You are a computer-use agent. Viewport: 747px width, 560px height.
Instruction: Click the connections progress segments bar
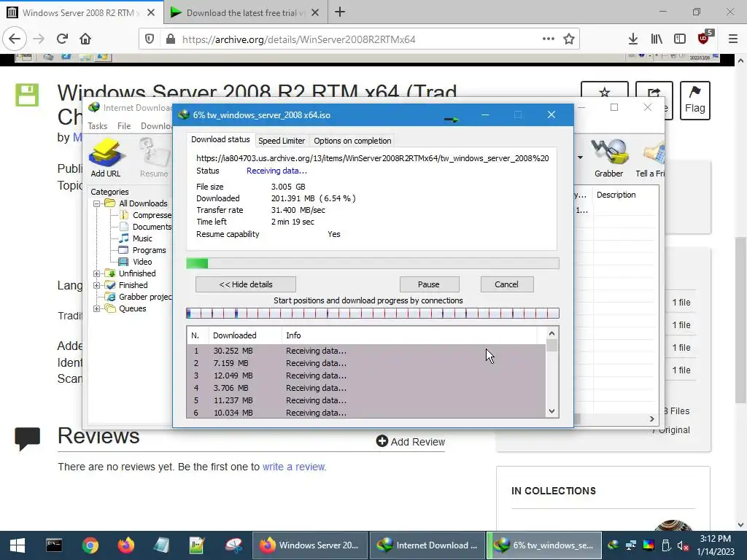click(373, 313)
